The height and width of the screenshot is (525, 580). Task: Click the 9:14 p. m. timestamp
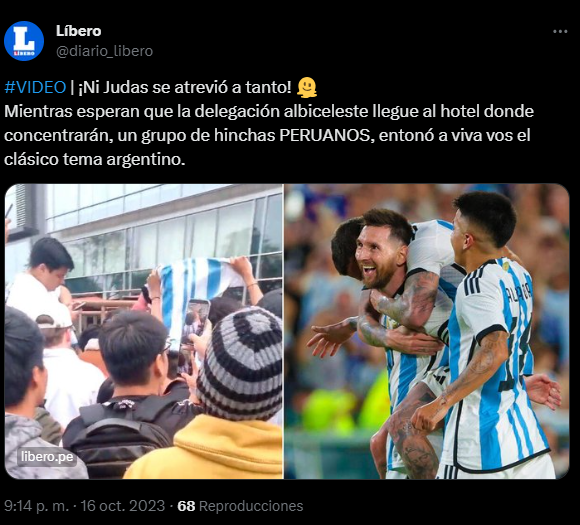(x=37, y=506)
